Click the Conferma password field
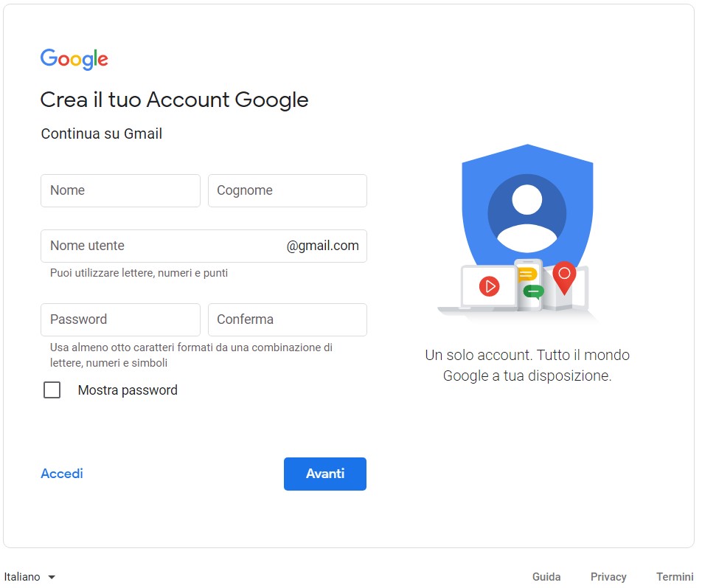Image resolution: width=702 pixels, height=588 pixels. point(287,319)
